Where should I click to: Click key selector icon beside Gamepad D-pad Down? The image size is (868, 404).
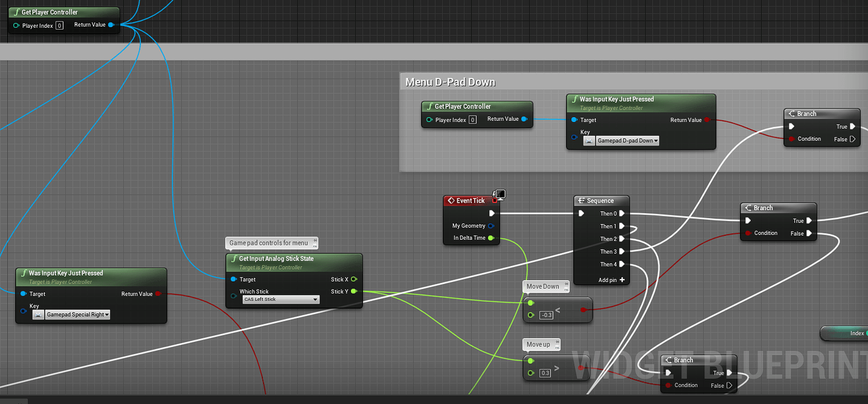click(x=589, y=141)
